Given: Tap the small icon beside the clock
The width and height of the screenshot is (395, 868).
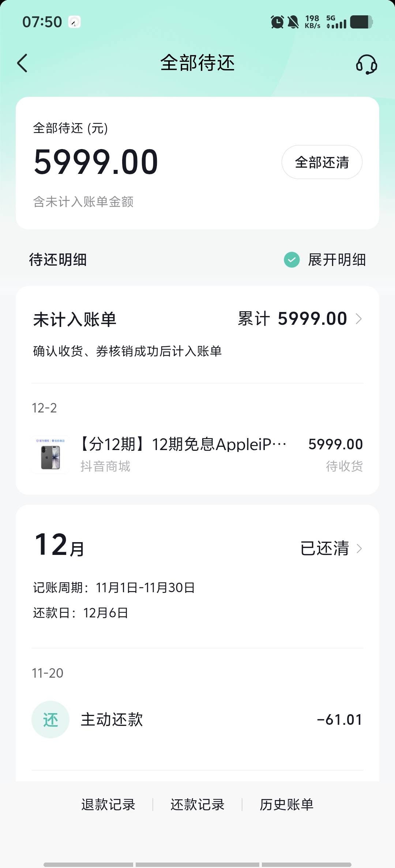Looking at the screenshot, I should pos(74,22).
